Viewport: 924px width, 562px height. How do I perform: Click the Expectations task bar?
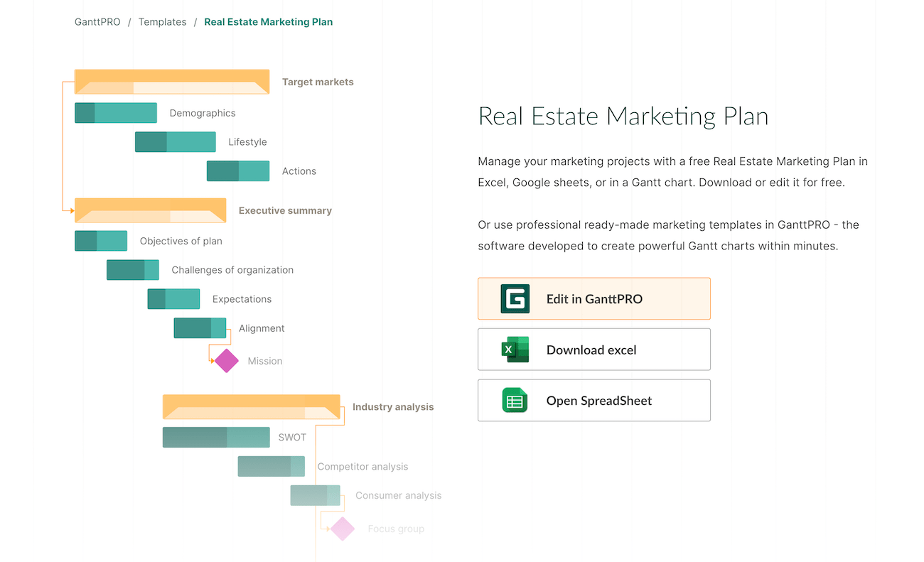(173, 299)
